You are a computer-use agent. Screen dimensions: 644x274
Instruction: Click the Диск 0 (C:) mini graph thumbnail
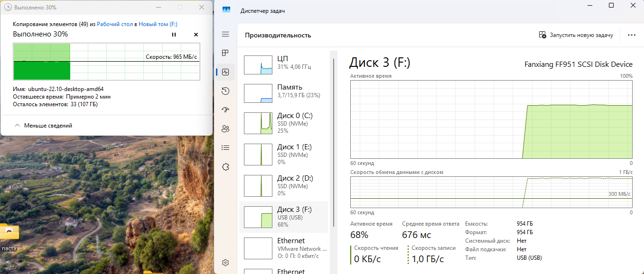(259, 123)
